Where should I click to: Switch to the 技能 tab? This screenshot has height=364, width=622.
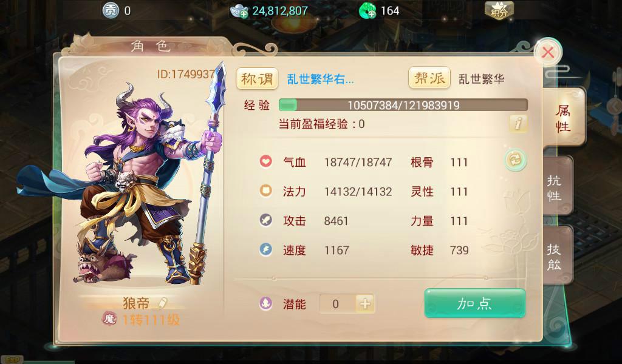point(556,257)
